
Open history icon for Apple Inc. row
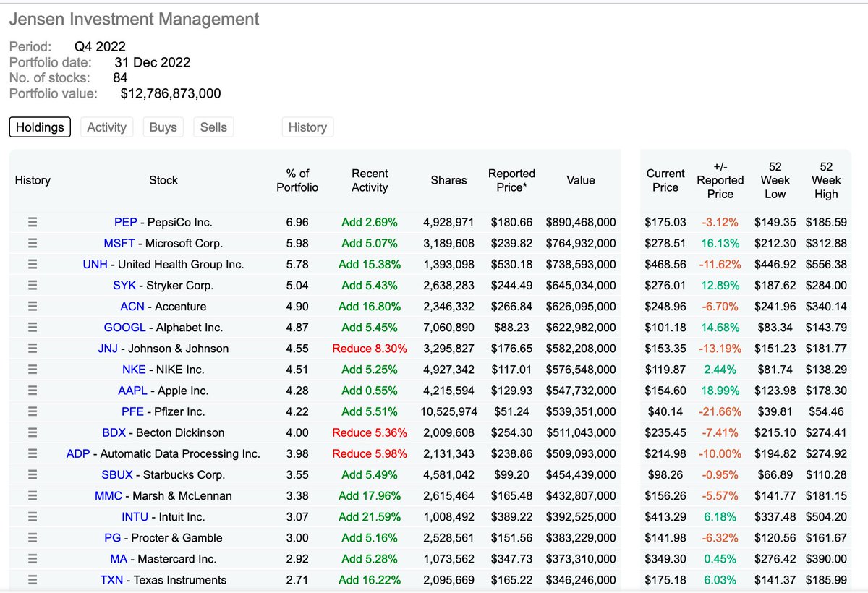tap(32, 390)
